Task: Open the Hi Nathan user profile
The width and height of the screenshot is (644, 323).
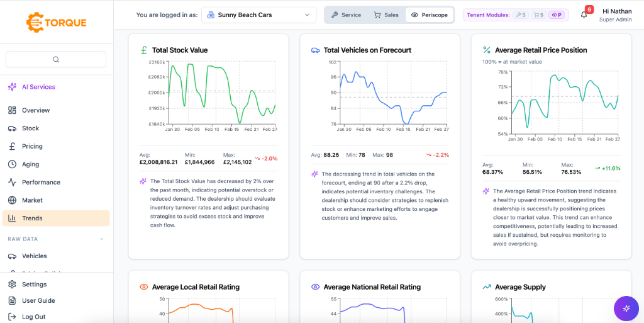Action: (x=615, y=14)
